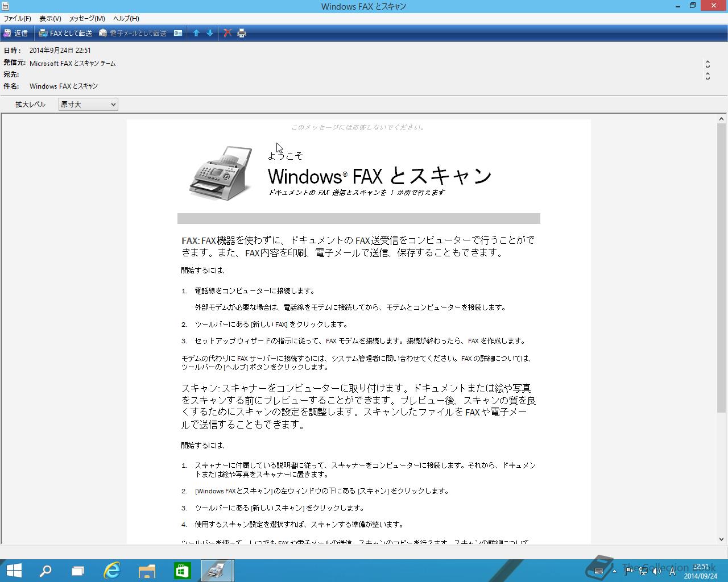728x582 pixels.
Task: Click the touch keyboard icon in the tray
Action: click(x=599, y=571)
